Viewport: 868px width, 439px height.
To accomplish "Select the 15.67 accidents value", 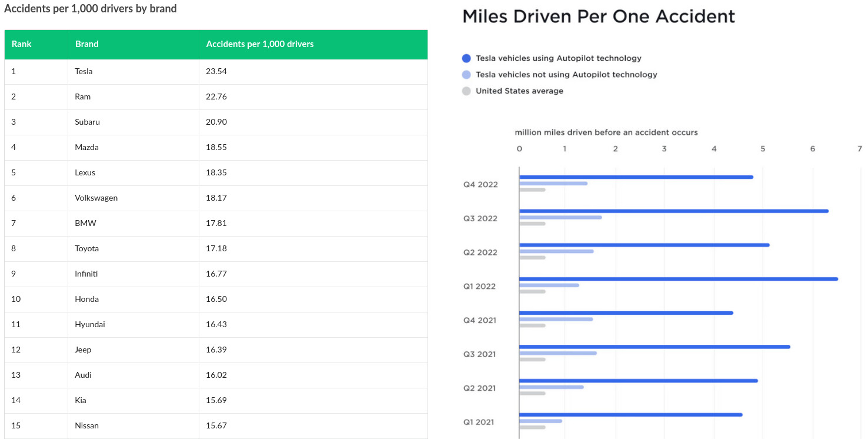I will point(216,425).
